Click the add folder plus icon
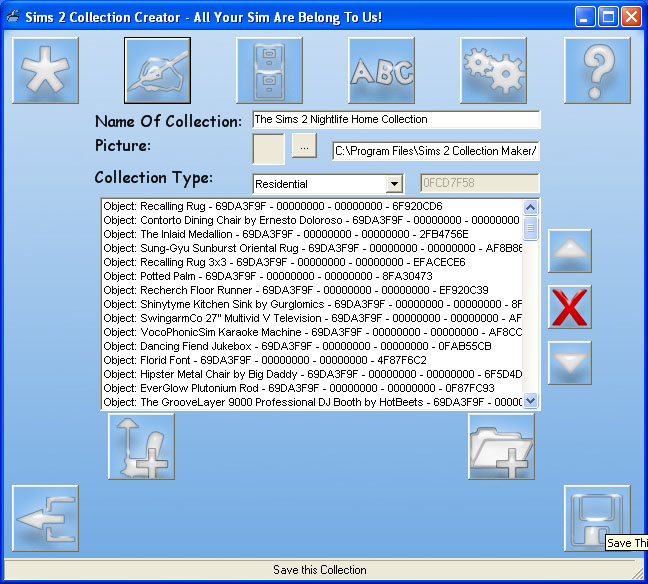Image resolution: width=648 pixels, height=584 pixels. coord(501,447)
